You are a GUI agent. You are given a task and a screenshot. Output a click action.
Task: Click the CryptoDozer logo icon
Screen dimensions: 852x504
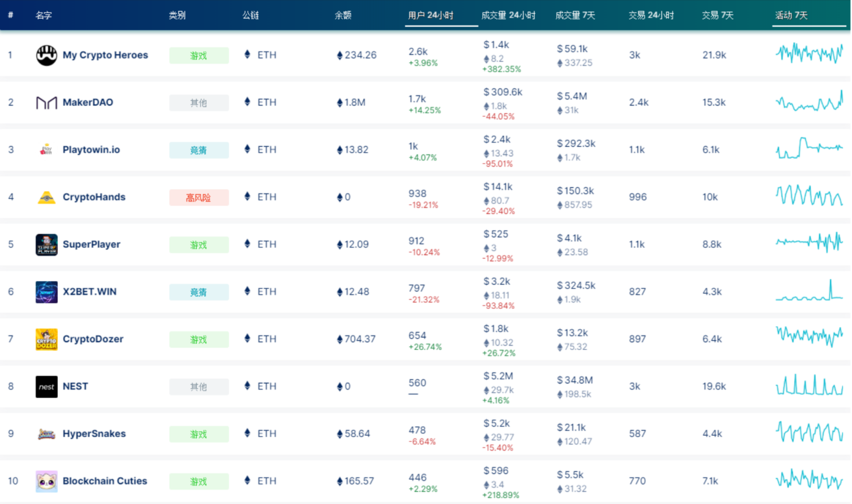click(47, 339)
